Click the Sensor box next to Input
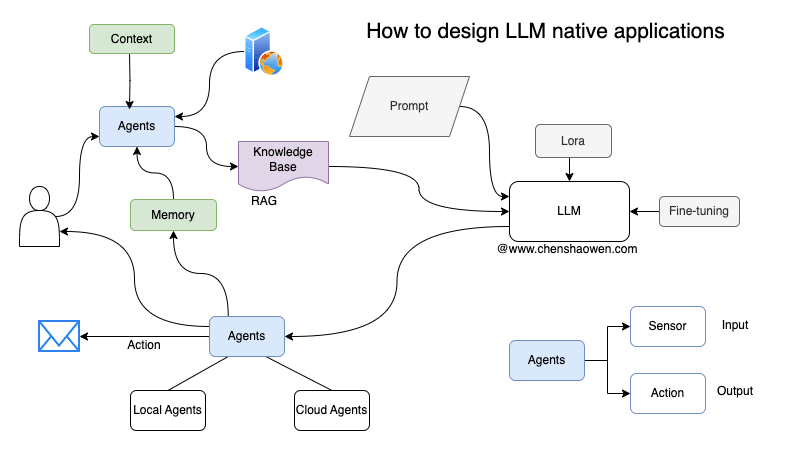Image resolution: width=788 pixels, height=471 pixels. [668, 326]
